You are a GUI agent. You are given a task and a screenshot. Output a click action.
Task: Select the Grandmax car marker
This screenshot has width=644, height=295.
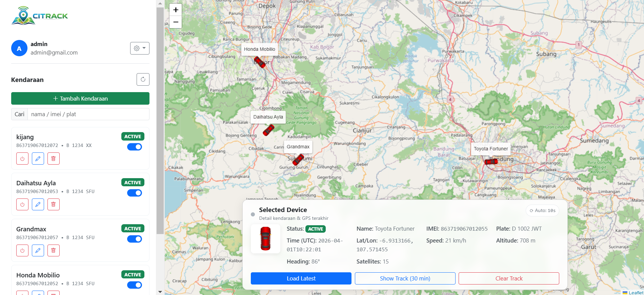coord(298,159)
